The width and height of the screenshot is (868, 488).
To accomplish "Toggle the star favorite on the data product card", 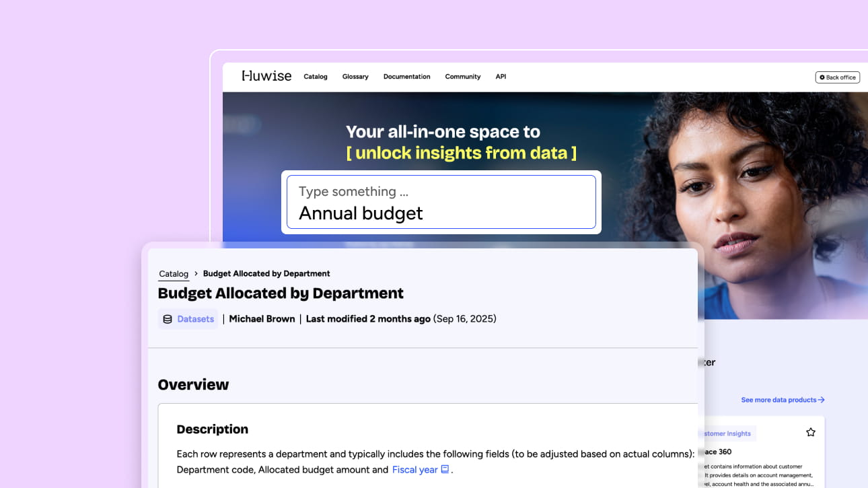I will [x=810, y=432].
